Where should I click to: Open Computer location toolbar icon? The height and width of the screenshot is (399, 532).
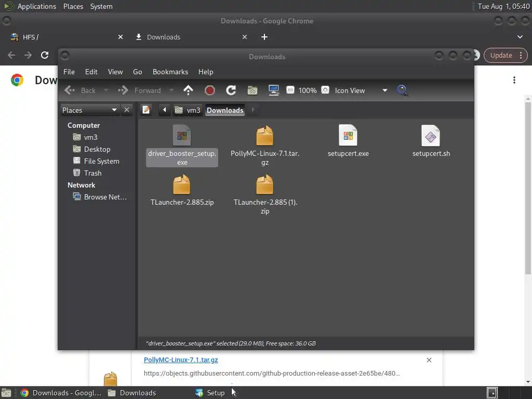(273, 90)
